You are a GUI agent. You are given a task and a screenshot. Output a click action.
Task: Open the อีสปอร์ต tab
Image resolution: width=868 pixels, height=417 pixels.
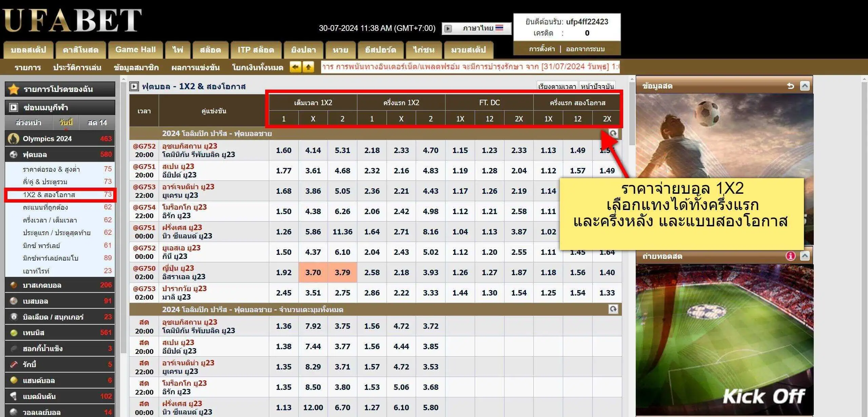380,50
